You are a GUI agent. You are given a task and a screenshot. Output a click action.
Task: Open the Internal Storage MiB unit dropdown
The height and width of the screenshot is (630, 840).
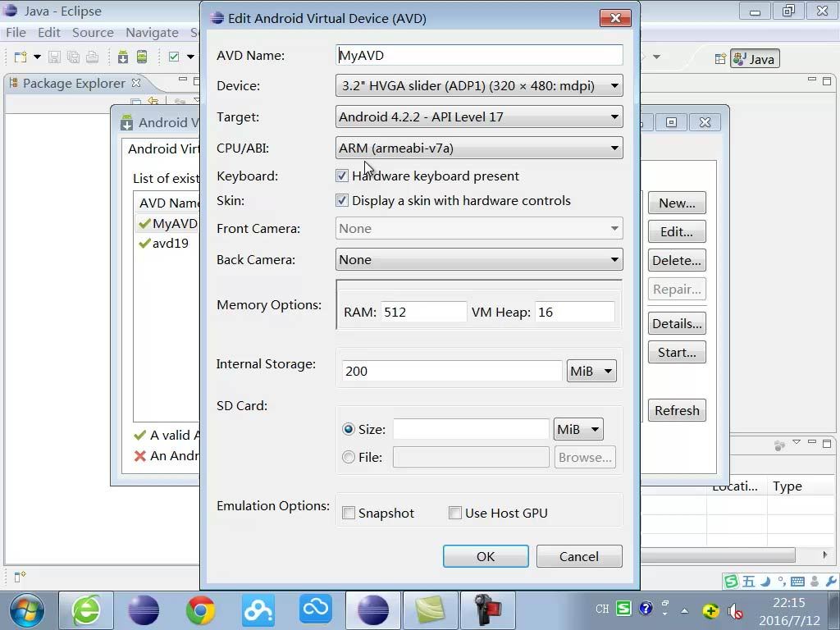(x=591, y=371)
